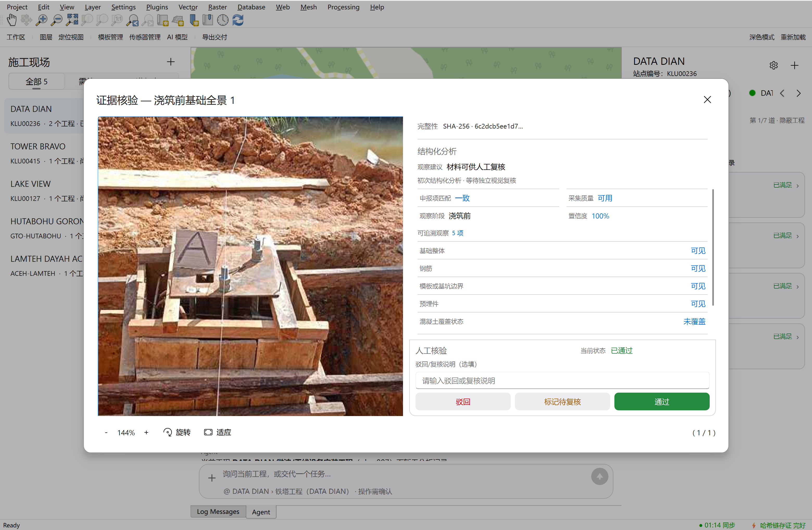Click the Refresh map icon
The width and height of the screenshot is (812, 530).
coord(238,20)
